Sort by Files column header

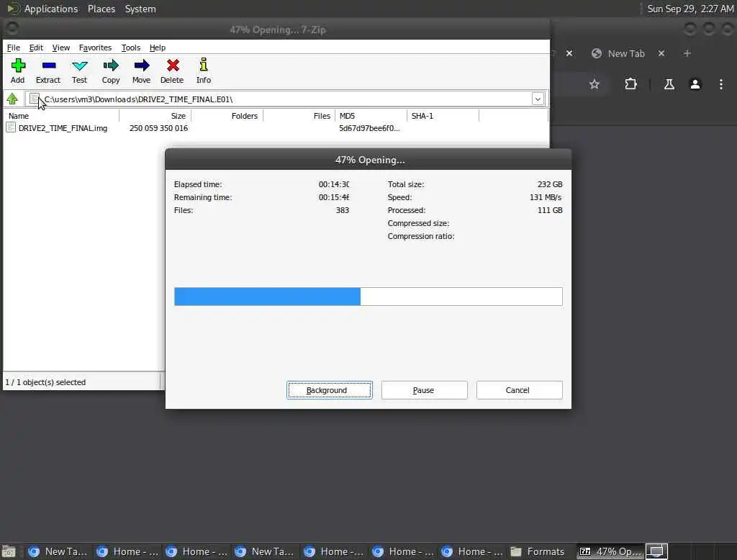tap(299, 116)
